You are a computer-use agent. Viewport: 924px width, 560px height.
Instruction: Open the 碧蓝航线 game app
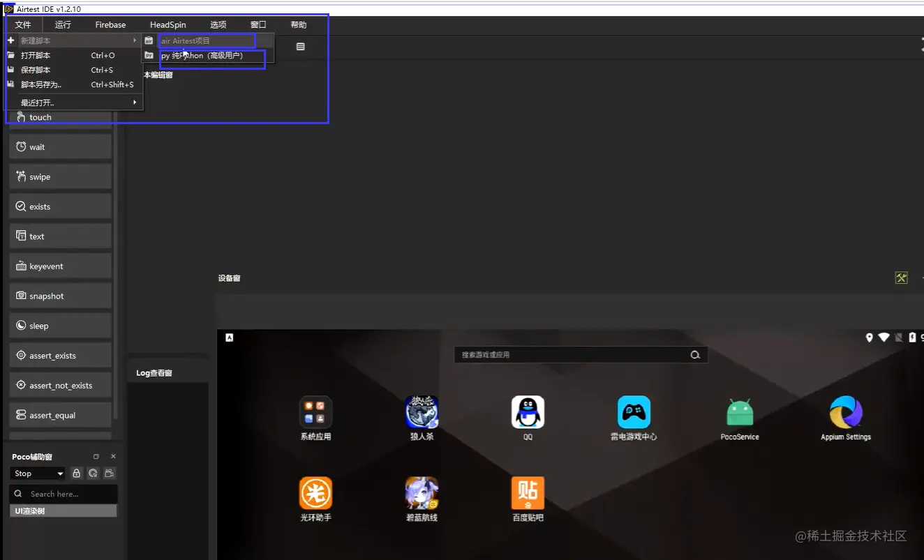[422, 494]
